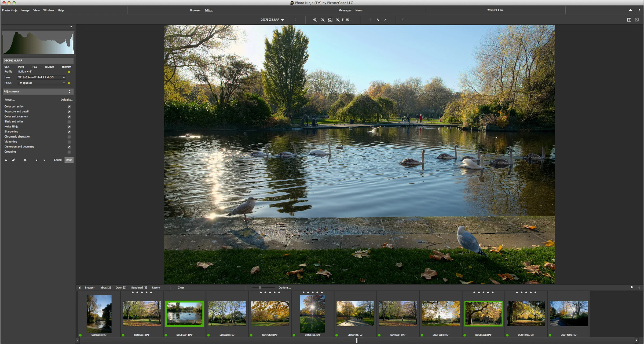Rotate image left with counterclockwise arrow
The image size is (644, 344).
coord(378,20)
